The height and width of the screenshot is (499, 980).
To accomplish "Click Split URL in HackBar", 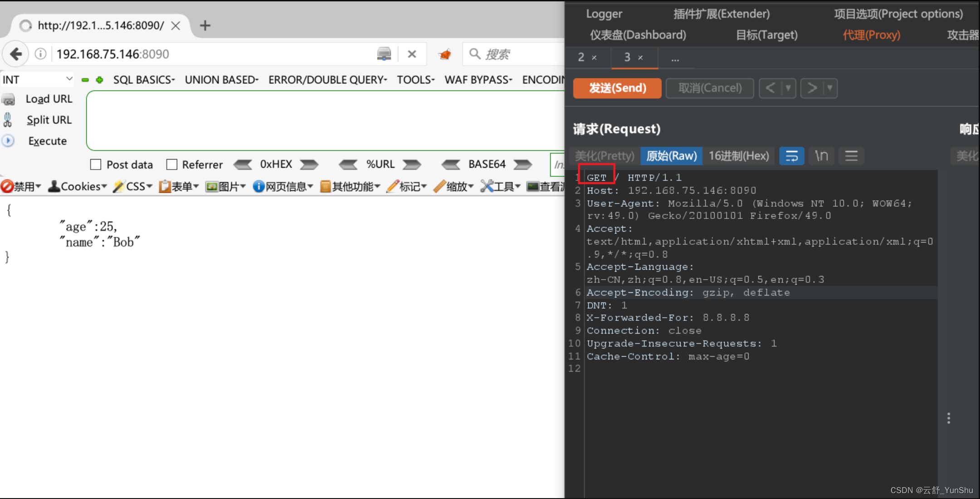I will 49,120.
